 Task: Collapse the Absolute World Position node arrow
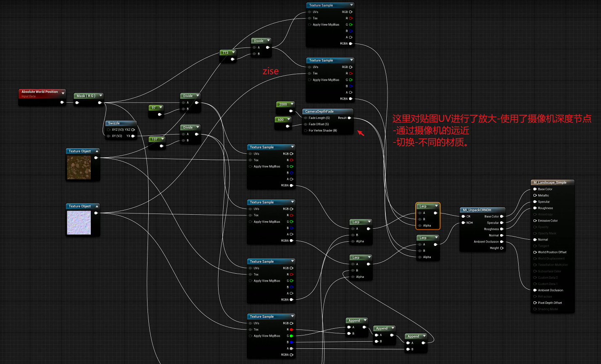tap(63, 93)
